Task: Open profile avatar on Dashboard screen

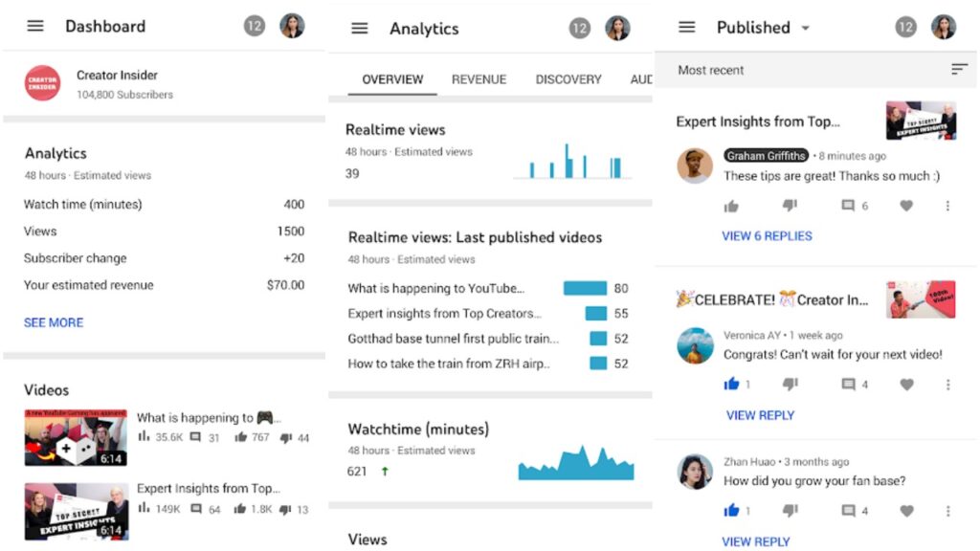Action: [292, 26]
